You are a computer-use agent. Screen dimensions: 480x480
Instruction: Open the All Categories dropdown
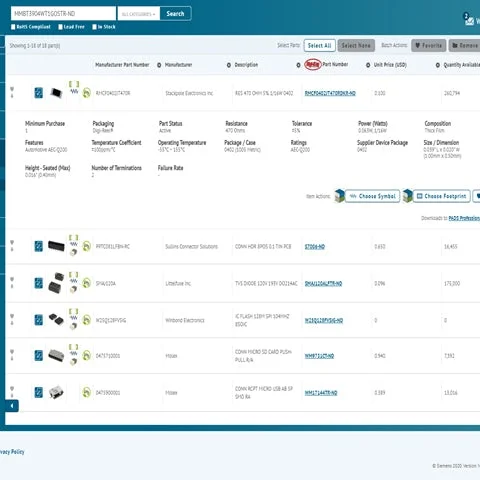[139, 14]
